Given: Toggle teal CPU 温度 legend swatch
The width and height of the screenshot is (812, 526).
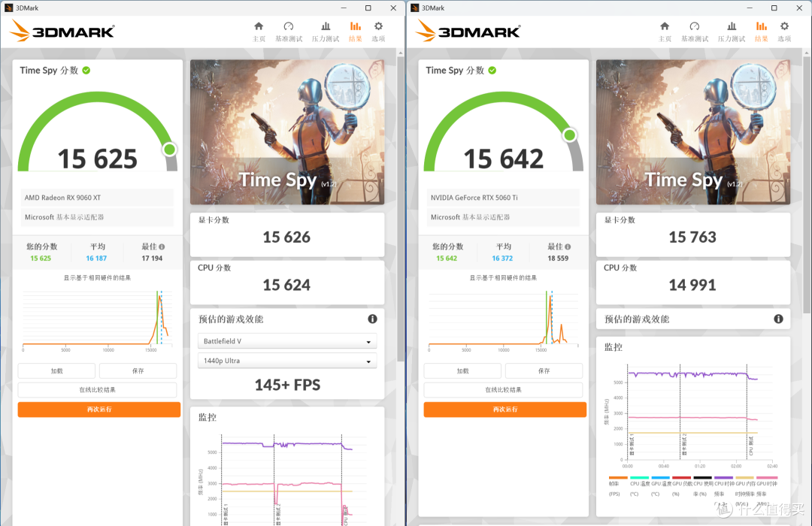Looking at the screenshot, I should pos(640,478).
